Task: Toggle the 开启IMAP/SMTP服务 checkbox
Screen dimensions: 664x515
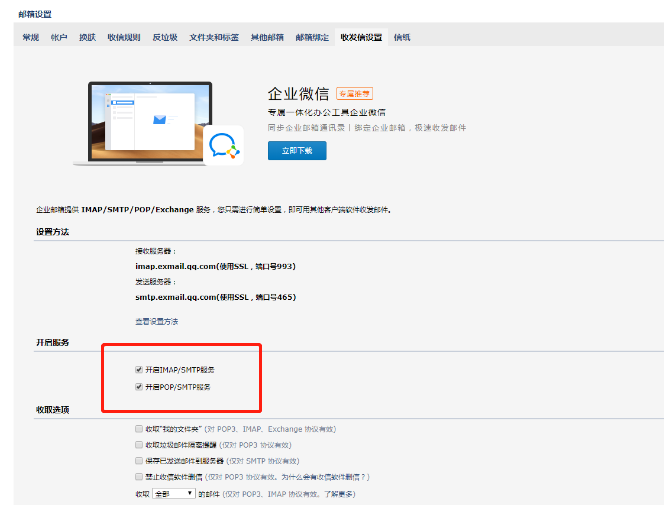Action: click(x=139, y=369)
